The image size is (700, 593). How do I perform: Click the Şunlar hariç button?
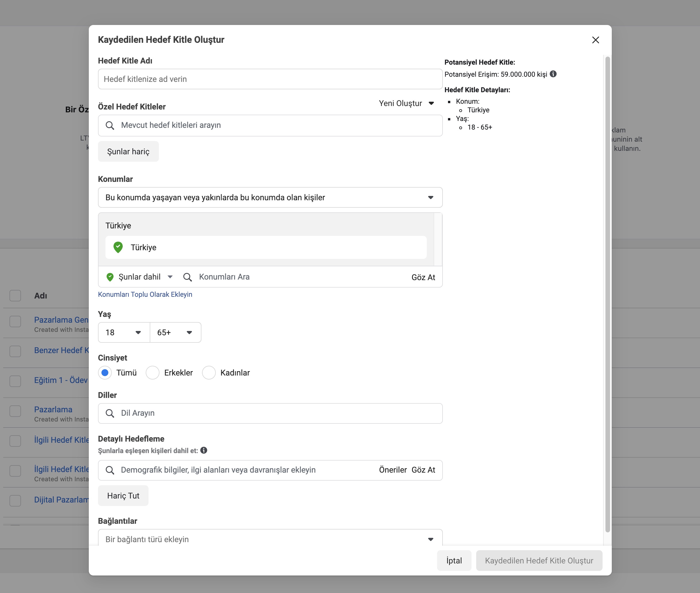(x=128, y=152)
